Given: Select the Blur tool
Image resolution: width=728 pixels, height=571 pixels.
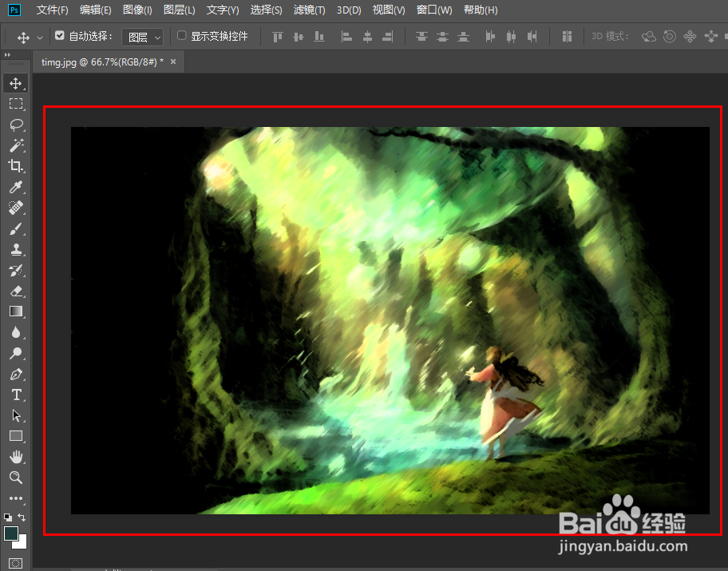Looking at the screenshot, I should pyautogui.click(x=16, y=332).
